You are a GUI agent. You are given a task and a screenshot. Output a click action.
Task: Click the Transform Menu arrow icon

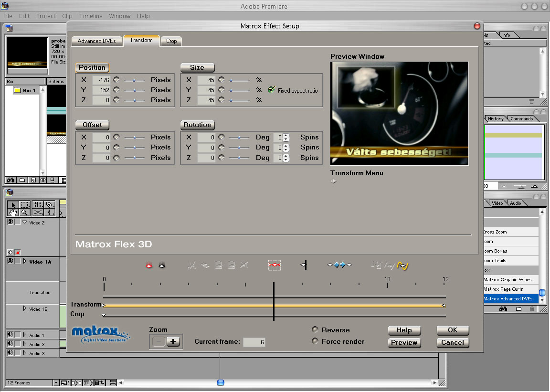[334, 181]
